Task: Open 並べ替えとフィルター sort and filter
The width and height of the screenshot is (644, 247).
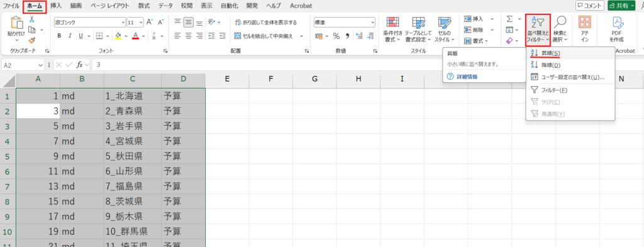Action: (538, 30)
